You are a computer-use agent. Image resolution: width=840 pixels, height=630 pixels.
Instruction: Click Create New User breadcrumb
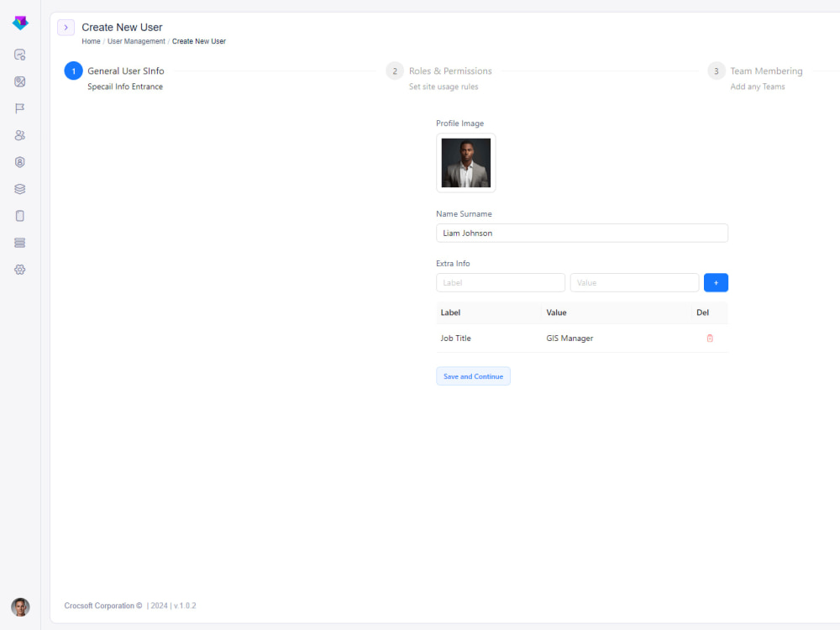(199, 41)
